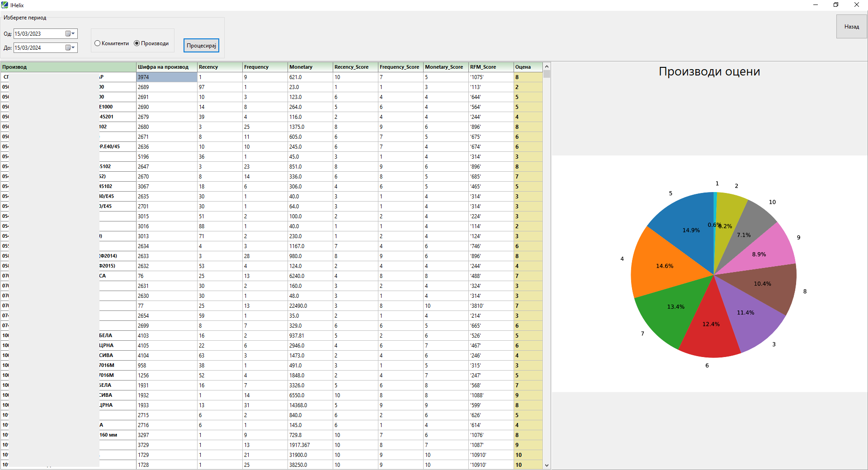
Task: Select the Комитенти radio button
Action: (x=97, y=43)
